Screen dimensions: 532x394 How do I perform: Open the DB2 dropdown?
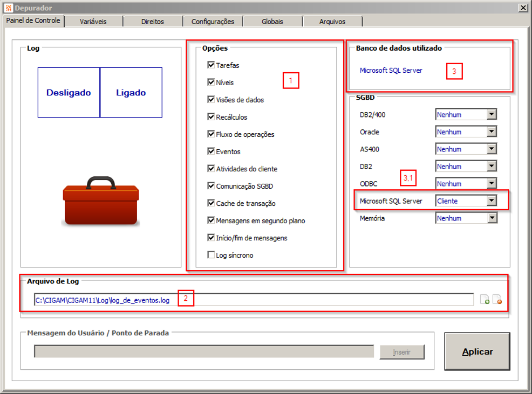(492, 167)
